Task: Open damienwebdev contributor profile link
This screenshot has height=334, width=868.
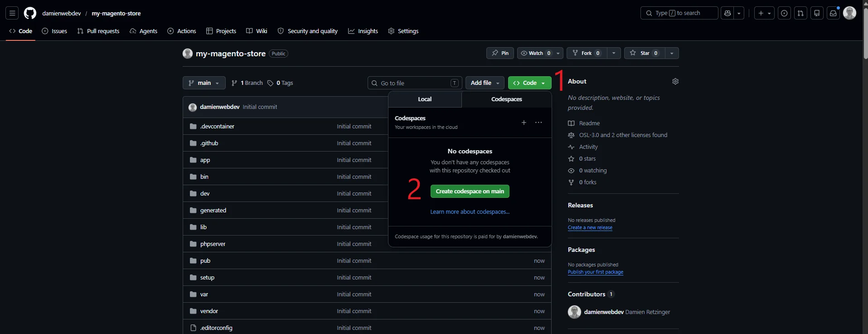Action: [x=604, y=312]
